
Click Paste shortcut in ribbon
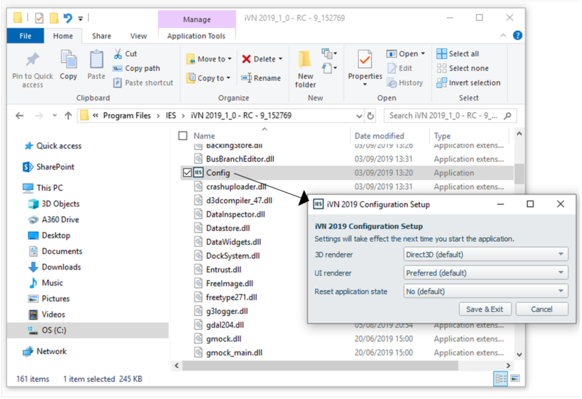click(x=143, y=83)
